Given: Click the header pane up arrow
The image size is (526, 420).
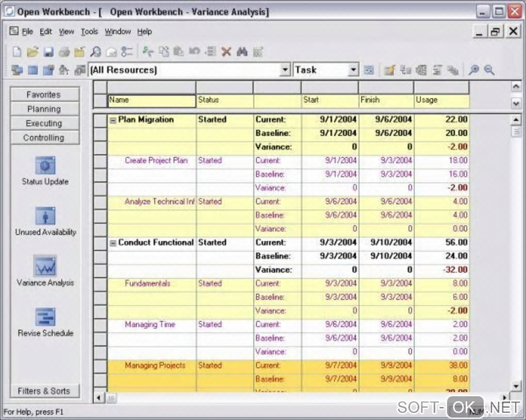Looking at the screenshot, I should 516,87.
